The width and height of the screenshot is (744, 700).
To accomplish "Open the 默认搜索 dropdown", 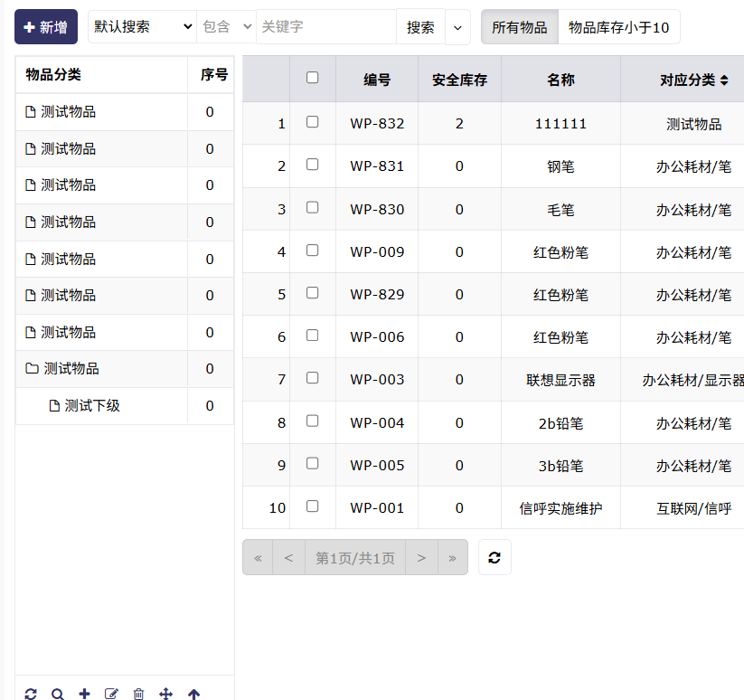I will tap(142, 27).
